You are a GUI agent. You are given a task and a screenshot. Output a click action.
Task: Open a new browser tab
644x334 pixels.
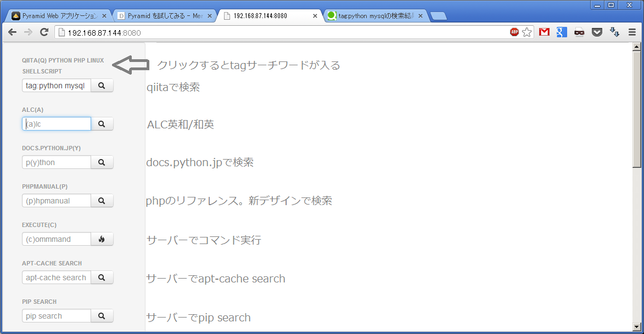(439, 16)
